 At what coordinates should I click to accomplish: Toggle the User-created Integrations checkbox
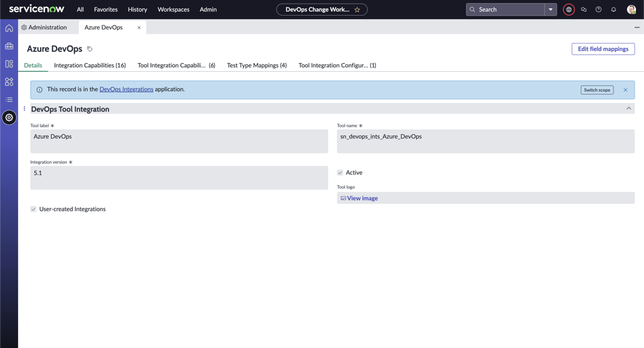point(33,209)
